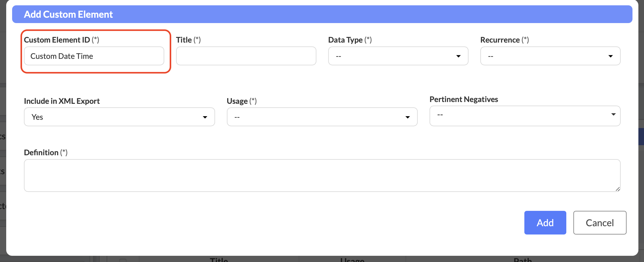This screenshot has width=644, height=262.
Task: Cancel the Add Custom Element dialog
Action: 599,223
